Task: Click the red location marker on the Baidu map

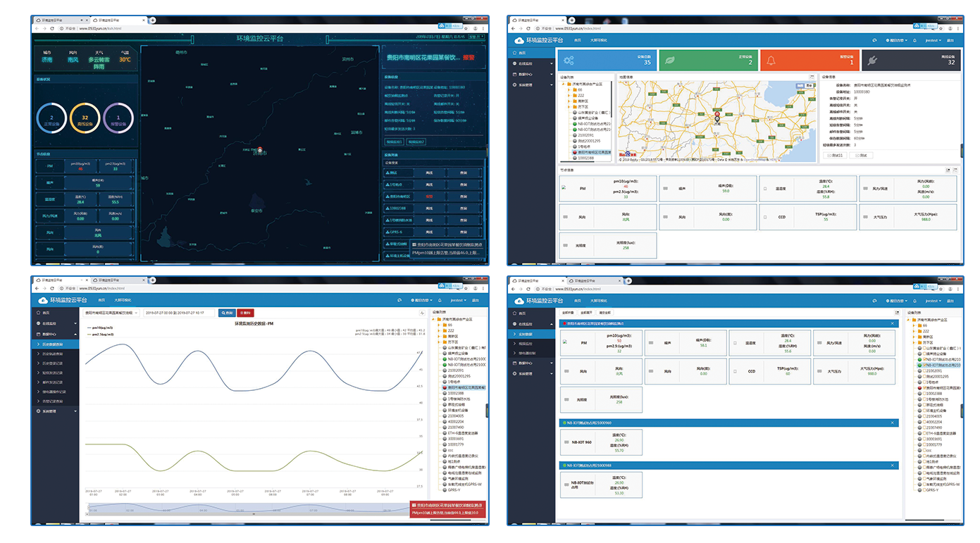Action: pyautogui.click(x=717, y=115)
